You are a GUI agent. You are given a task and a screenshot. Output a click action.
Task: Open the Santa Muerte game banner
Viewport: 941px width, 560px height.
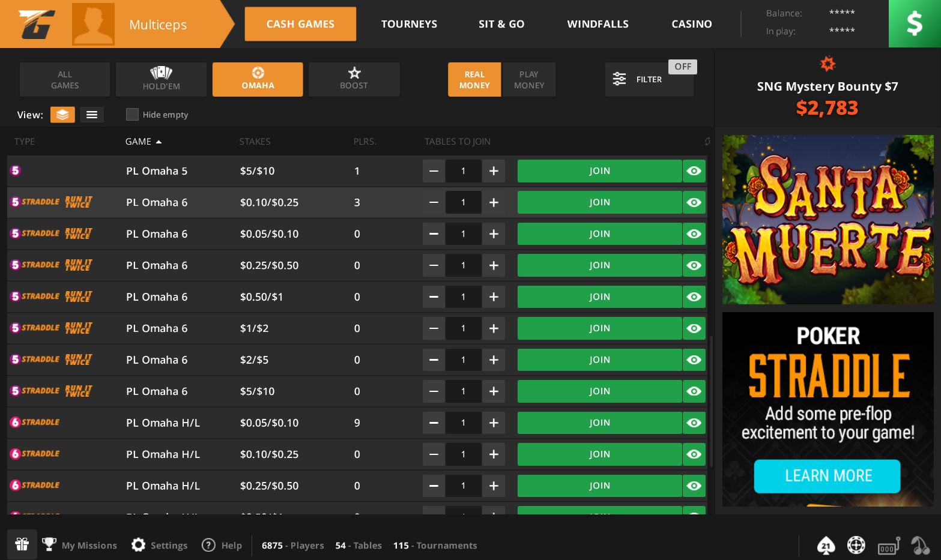point(828,220)
